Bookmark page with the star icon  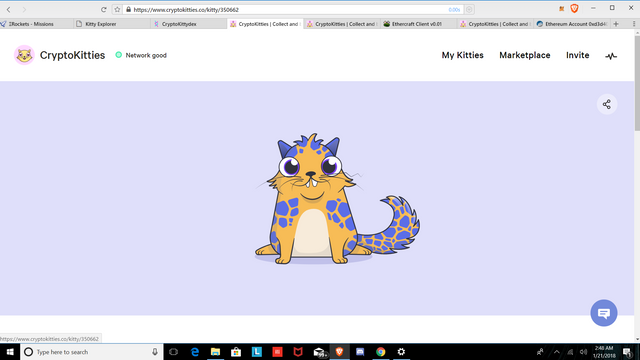tap(117, 9)
